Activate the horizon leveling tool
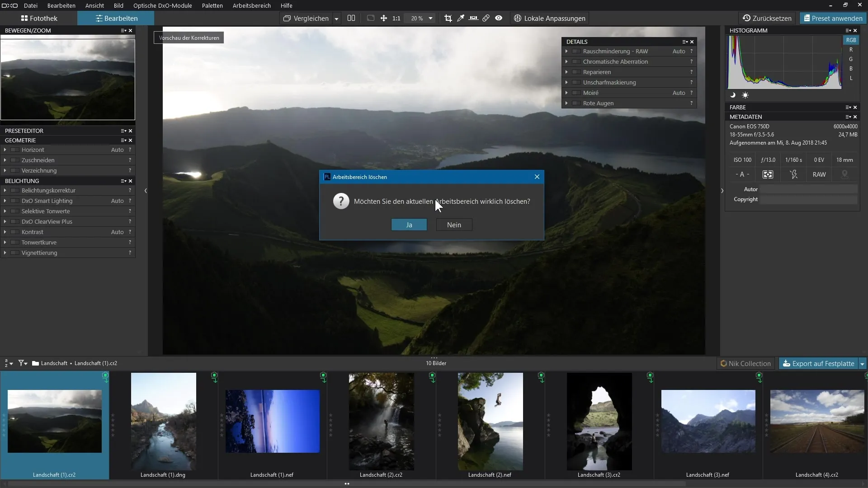Screen dimensions: 868x488 click(473, 19)
